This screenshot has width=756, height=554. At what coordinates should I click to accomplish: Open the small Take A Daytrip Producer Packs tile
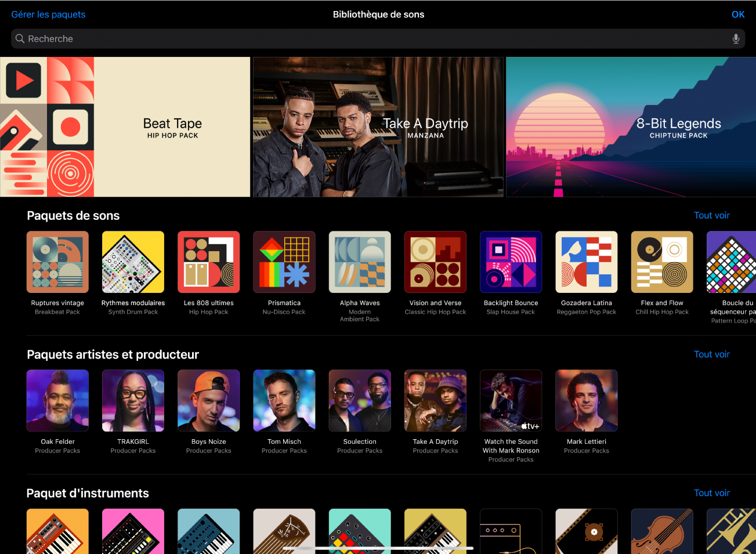point(435,401)
